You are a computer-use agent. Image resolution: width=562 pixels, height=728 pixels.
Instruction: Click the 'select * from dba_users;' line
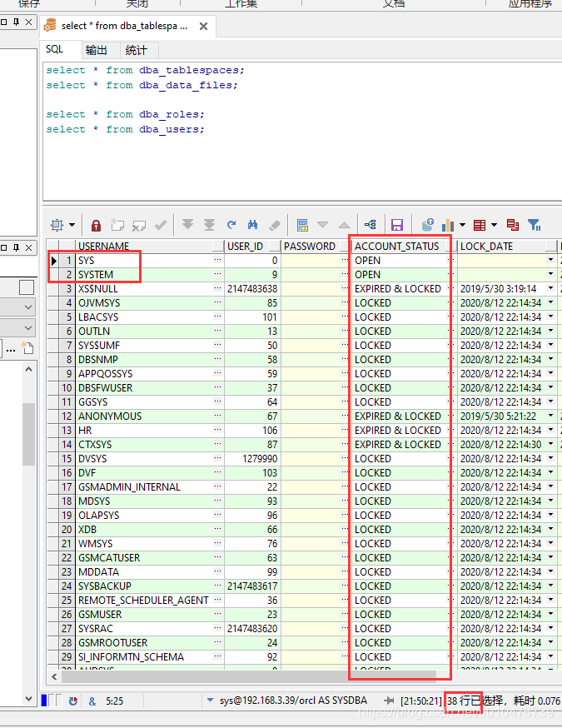(x=125, y=129)
